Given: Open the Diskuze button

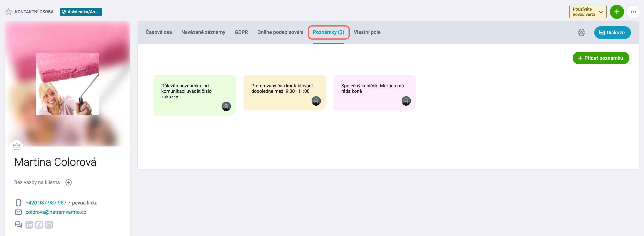Looking at the screenshot, I should point(612,33).
